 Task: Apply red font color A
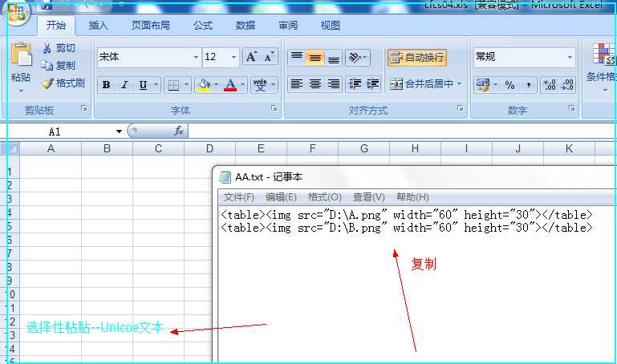tap(230, 84)
